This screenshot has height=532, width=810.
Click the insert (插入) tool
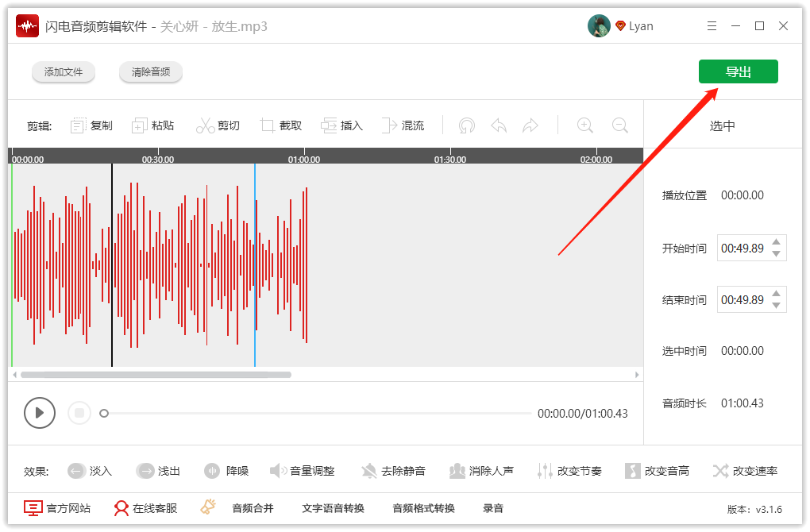point(341,125)
